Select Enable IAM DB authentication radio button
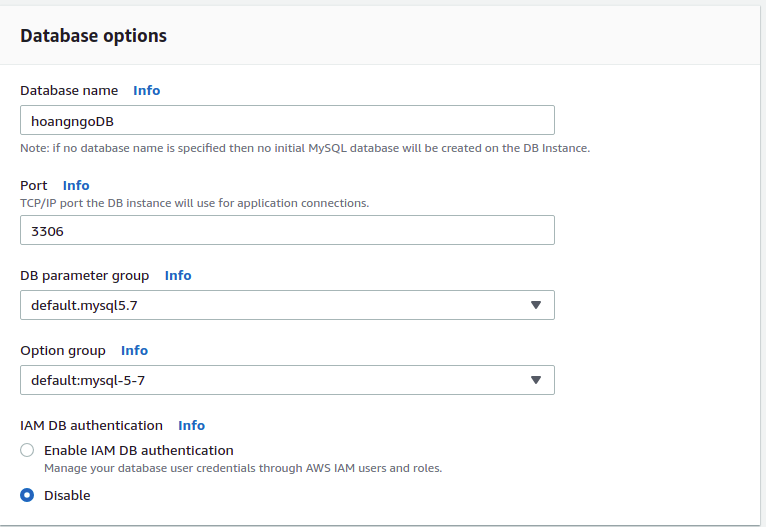The width and height of the screenshot is (766, 527). click(x=27, y=450)
